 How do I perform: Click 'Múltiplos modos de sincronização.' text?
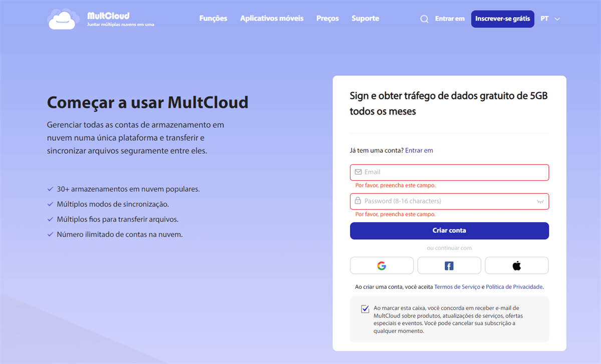[x=113, y=204]
